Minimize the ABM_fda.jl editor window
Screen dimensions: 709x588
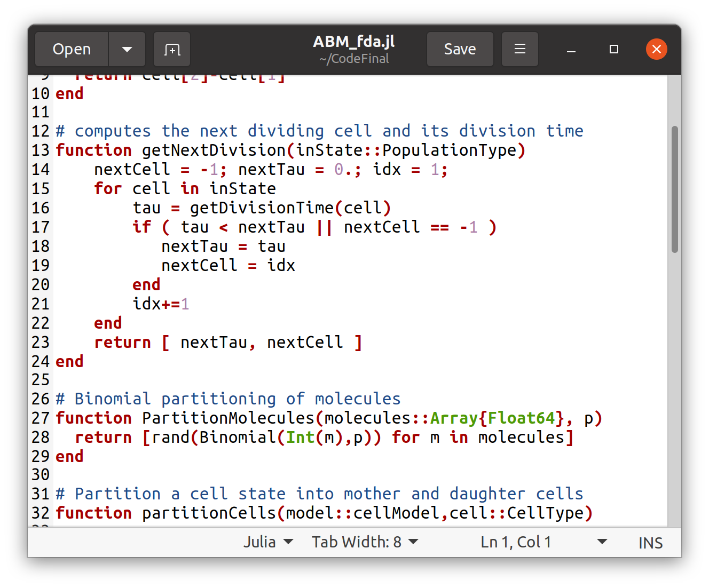pos(571,50)
